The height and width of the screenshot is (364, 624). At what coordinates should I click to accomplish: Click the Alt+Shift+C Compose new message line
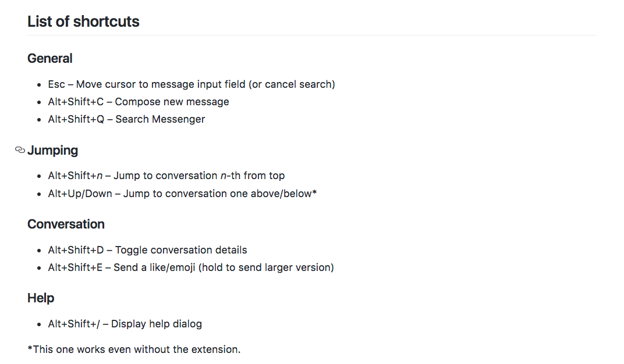click(139, 102)
